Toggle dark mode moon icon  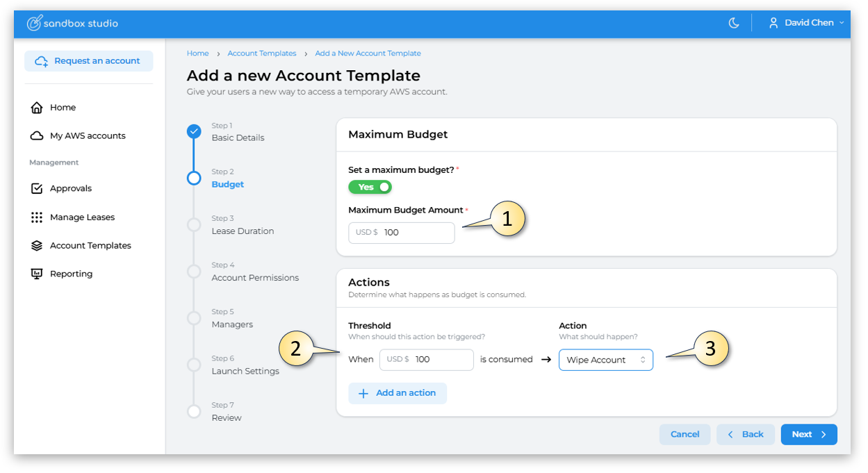click(734, 23)
